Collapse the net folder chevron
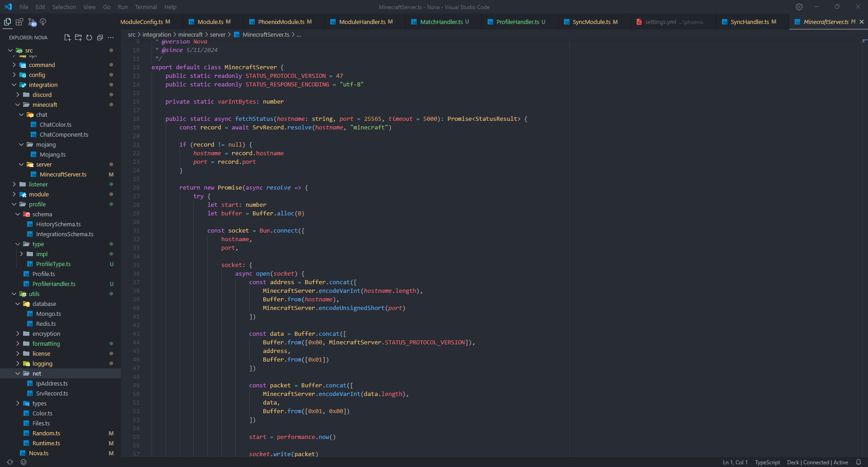Image resolution: width=868 pixels, height=467 pixels. (x=18, y=373)
